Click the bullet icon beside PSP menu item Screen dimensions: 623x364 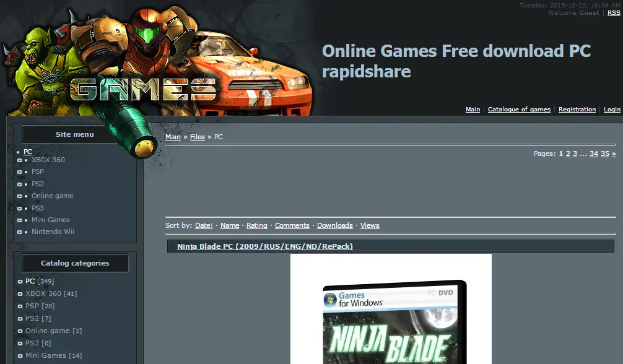(x=19, y=172)
